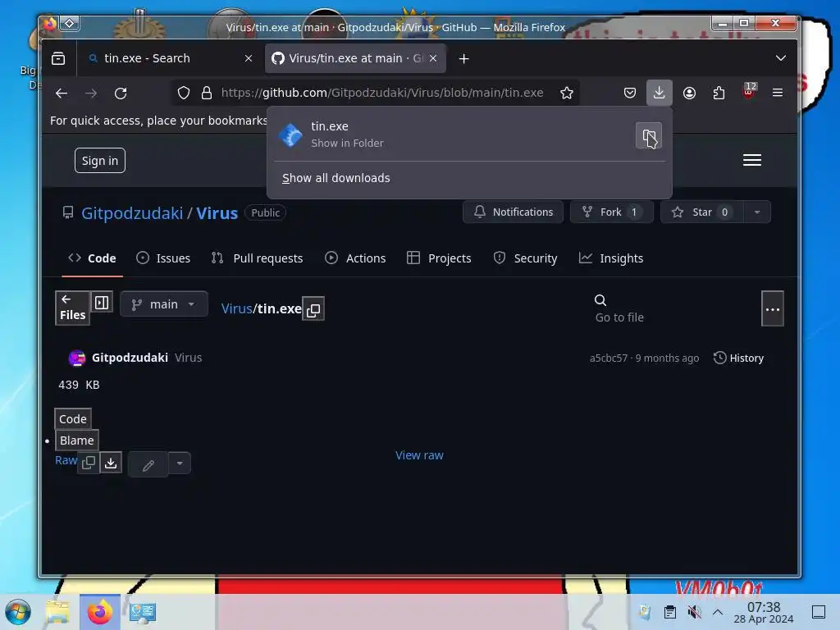Click the Notifications button
Viewport: 840px width, 630px height.
513,212
